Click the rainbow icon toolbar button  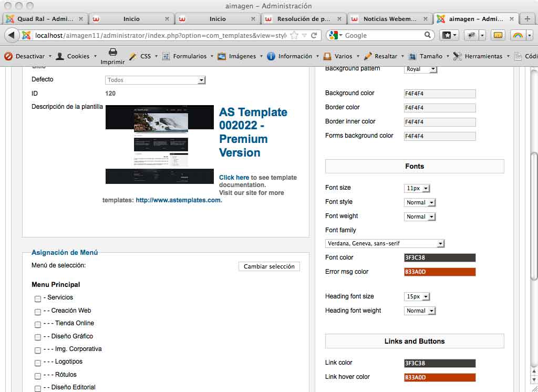(x=518, y=35)
